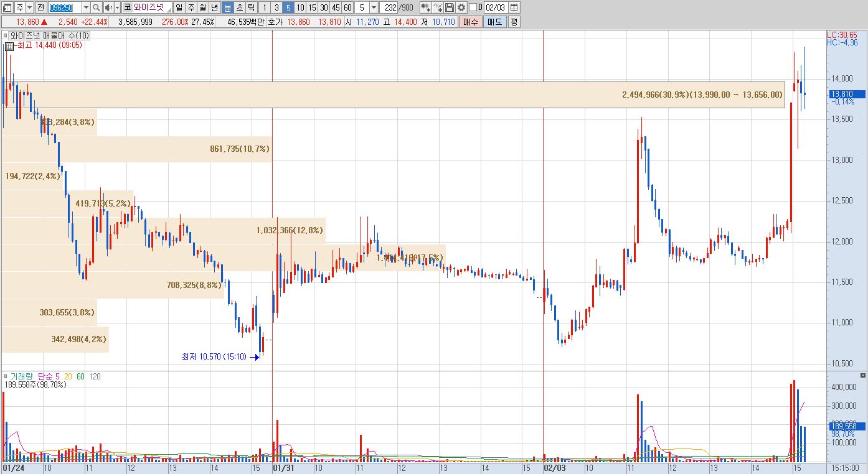This screenshot has height=474, width=868.
Task: Expand the interval value 5 dropdown
Action: [374, 7]
